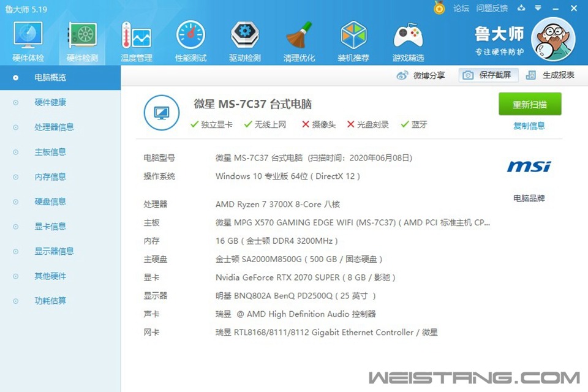The height and width of the screenshot is (392, 588).
Task: Click the 保存截屏 screenshot button
Action: [x=489, y=75]
